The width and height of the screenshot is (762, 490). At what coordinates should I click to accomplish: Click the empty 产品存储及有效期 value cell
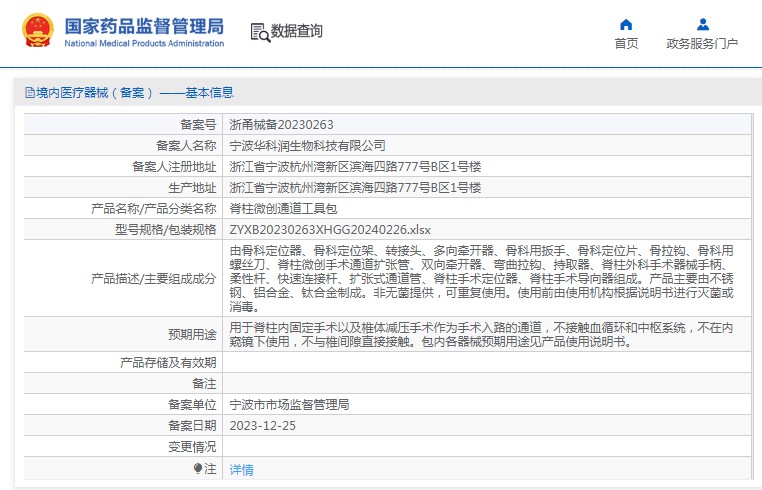click(x=486, y=363)
